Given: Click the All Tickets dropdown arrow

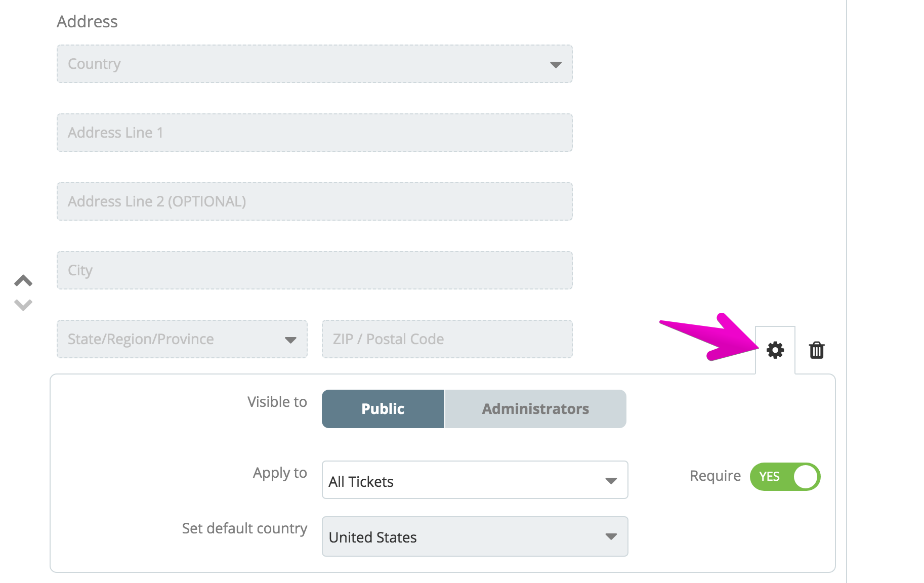Looking at the screenshot, I should tap(611, 481).
